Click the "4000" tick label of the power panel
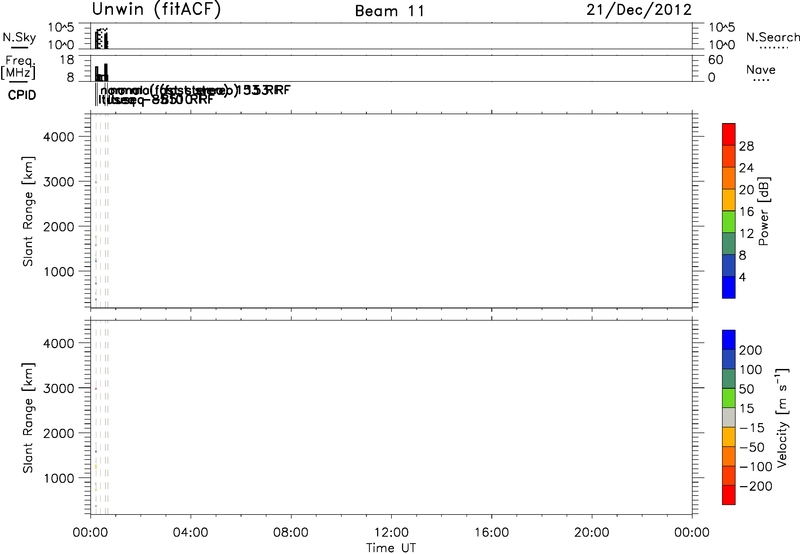800x554 pixels. click(x=59, y=137)
